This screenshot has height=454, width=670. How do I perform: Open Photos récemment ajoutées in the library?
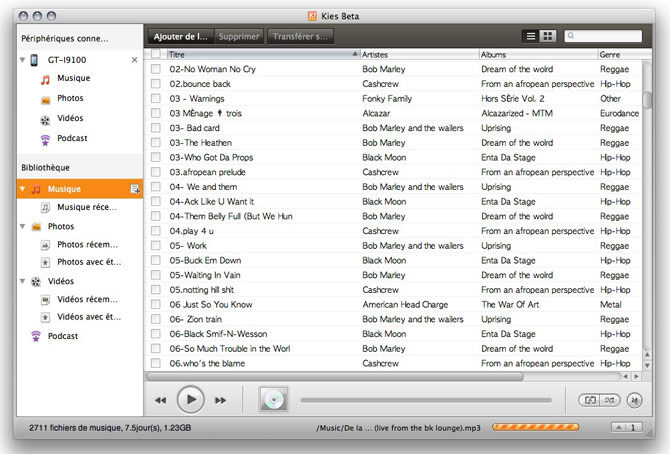tap(87, 245)
